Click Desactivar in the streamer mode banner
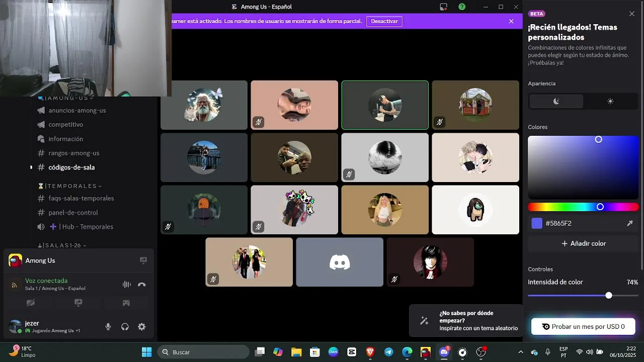 pos(384,21)
